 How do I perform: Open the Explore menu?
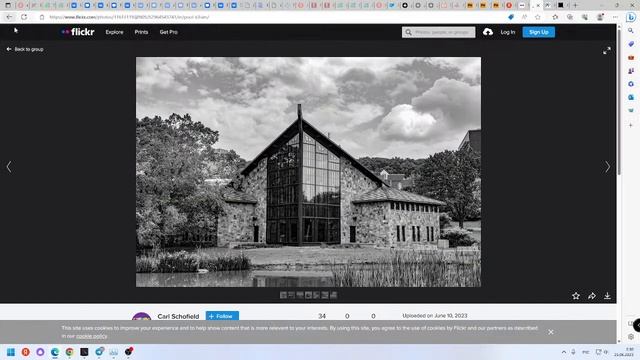(114, 32)
